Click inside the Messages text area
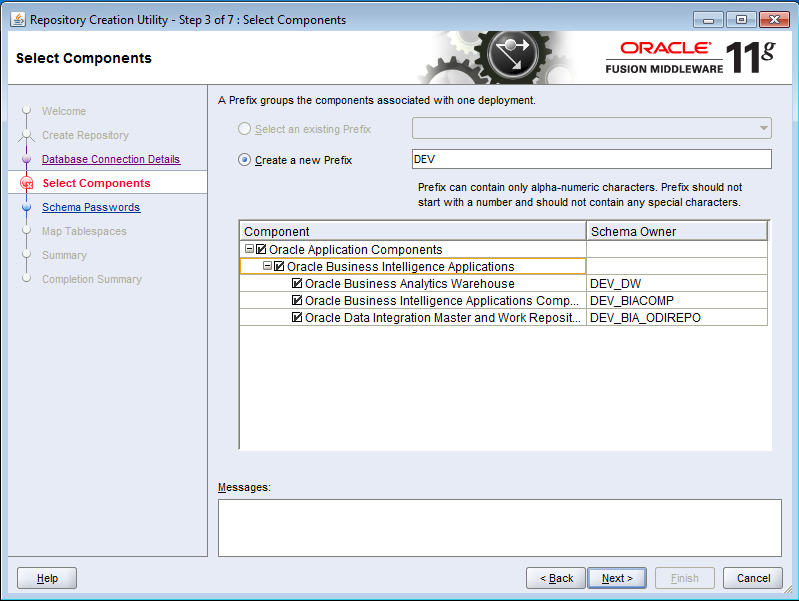Viewport: 799px width, 601px height. pos(500,528)
